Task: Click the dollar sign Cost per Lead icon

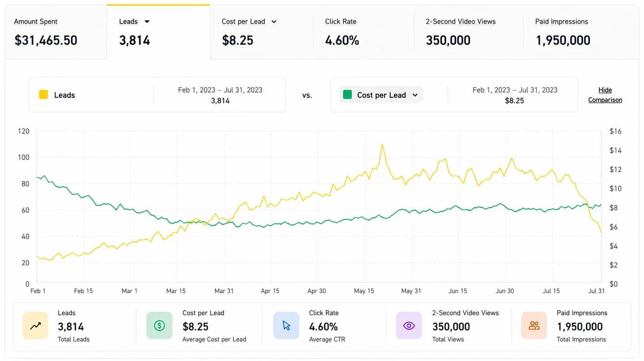Action: pos(159,326)
